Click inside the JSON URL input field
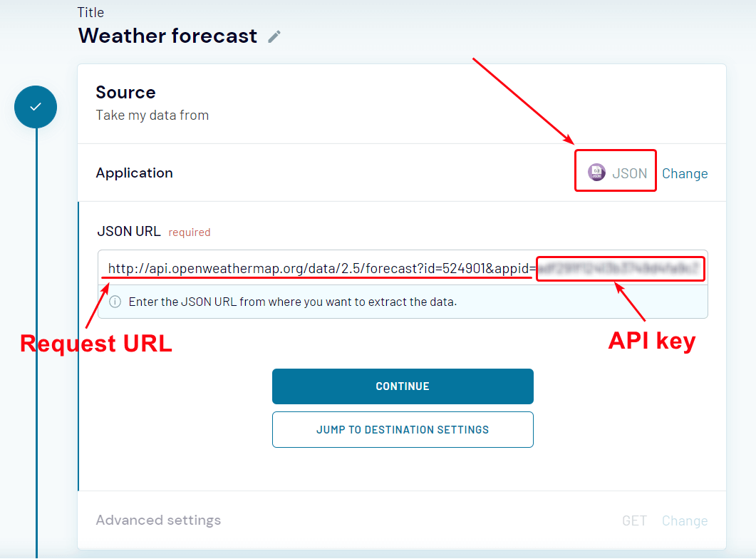The image size is (756, 559). [x=403, y=268]
